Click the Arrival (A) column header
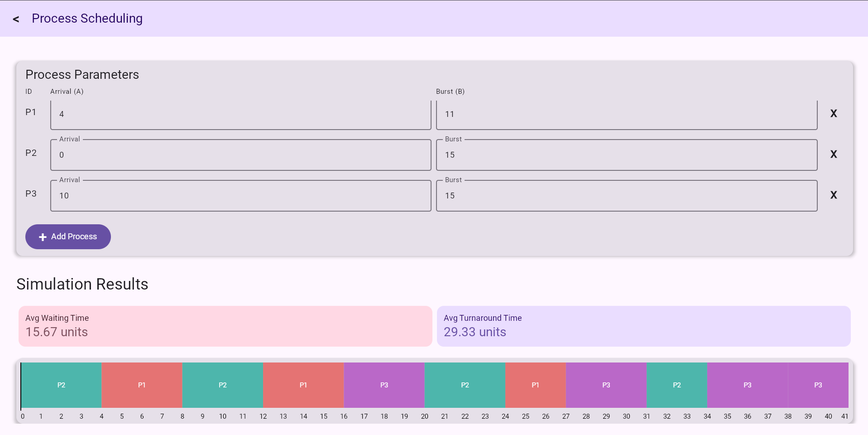 click(67, 92)
